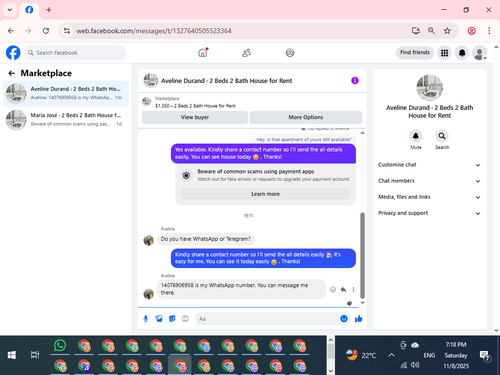Click the View buyer button
Screen dimensions: 500x375
(x=195, y=117)
